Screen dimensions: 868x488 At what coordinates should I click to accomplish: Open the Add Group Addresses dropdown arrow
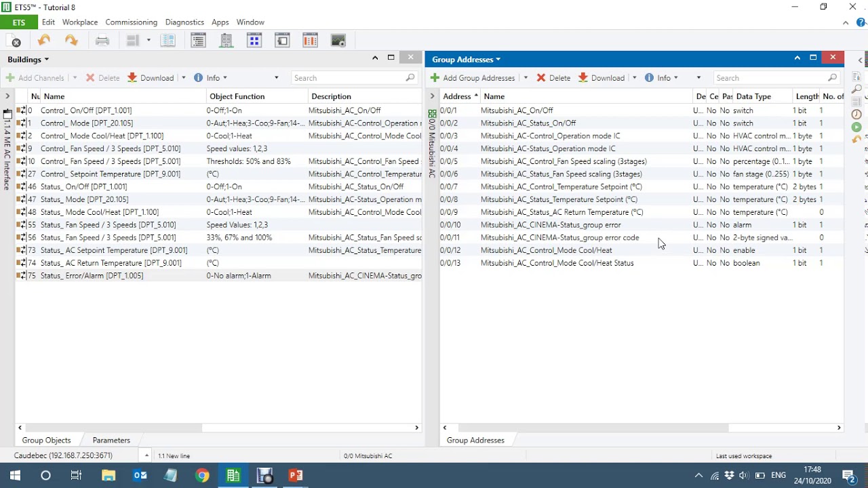coord(526,78)
